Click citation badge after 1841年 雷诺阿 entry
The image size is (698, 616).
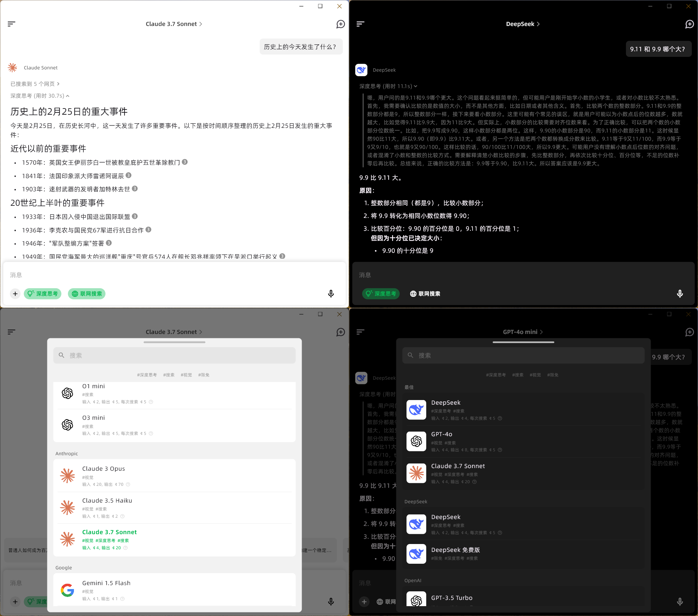[x=128, y=175]
